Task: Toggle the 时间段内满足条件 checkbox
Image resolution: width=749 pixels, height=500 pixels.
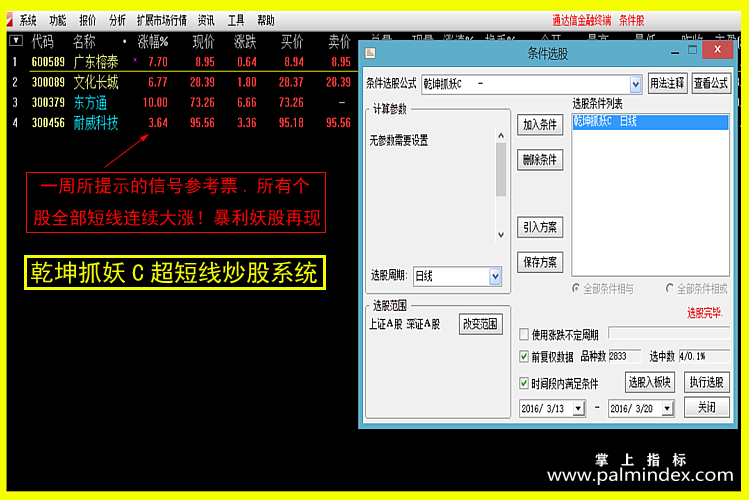Action: point(524,383)
